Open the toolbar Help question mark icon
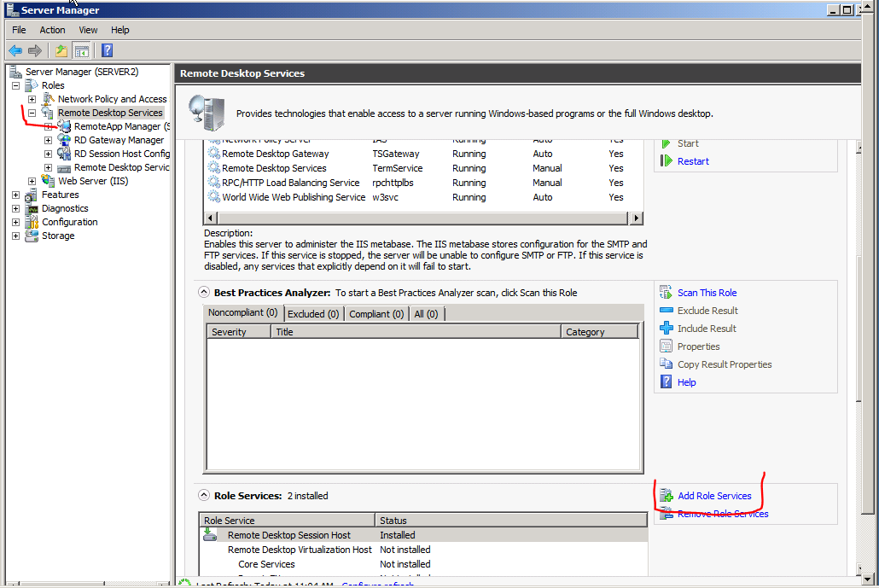The width and height of the screenshot is (879, 588). point(107,51)
